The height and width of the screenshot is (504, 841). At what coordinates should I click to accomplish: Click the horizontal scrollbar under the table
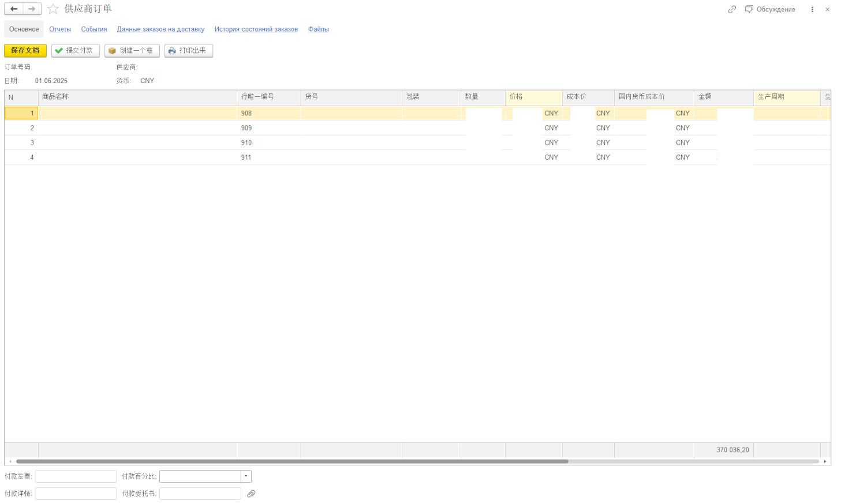[x=292, y=461]
